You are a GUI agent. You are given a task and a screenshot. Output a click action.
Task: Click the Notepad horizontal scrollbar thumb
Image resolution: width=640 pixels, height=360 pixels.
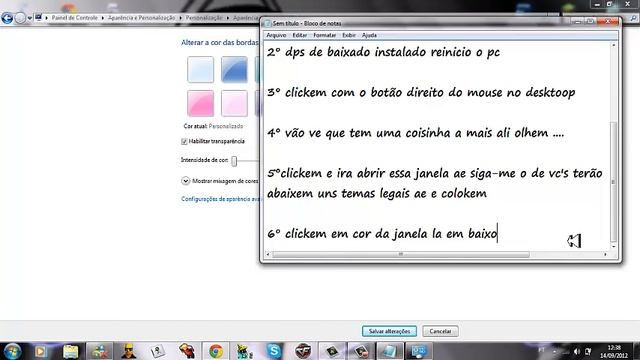pyautogui.click(x=401, y=254)
